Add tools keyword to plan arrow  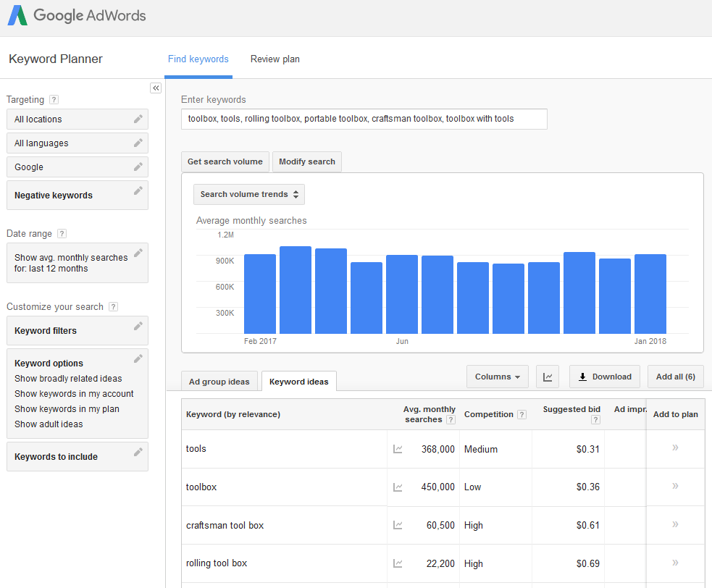point(675,448)
